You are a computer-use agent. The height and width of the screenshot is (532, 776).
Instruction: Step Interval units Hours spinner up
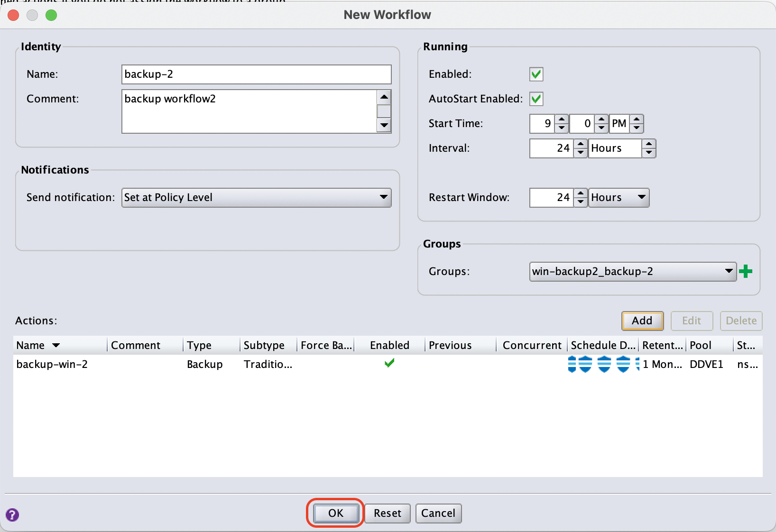click(x=649, y=144)
